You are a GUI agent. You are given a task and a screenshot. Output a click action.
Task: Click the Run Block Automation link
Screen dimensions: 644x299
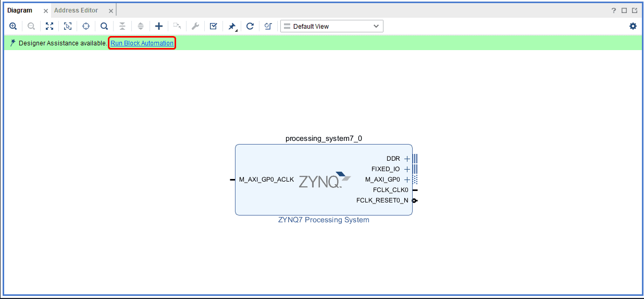click(x=142, y=43)
